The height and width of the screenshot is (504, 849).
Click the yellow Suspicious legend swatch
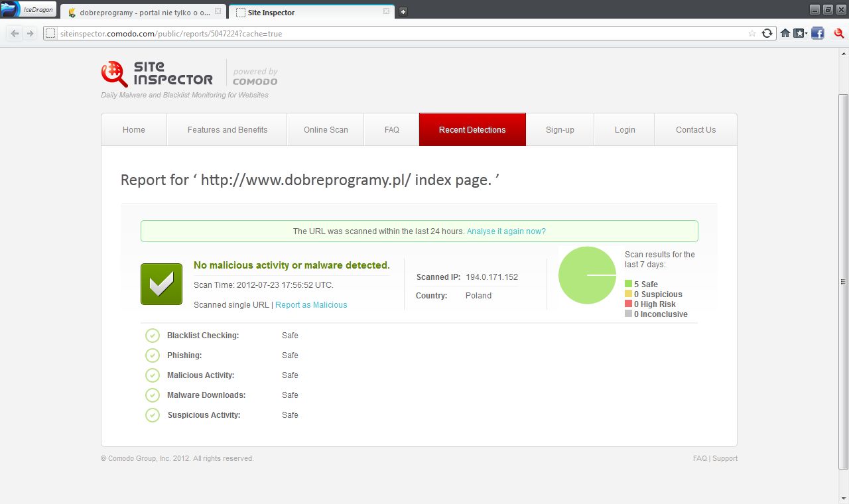(628, 294)
